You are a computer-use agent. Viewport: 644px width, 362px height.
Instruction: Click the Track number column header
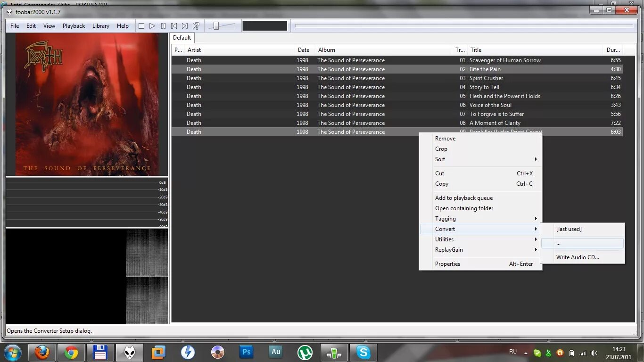coord(460,49)
